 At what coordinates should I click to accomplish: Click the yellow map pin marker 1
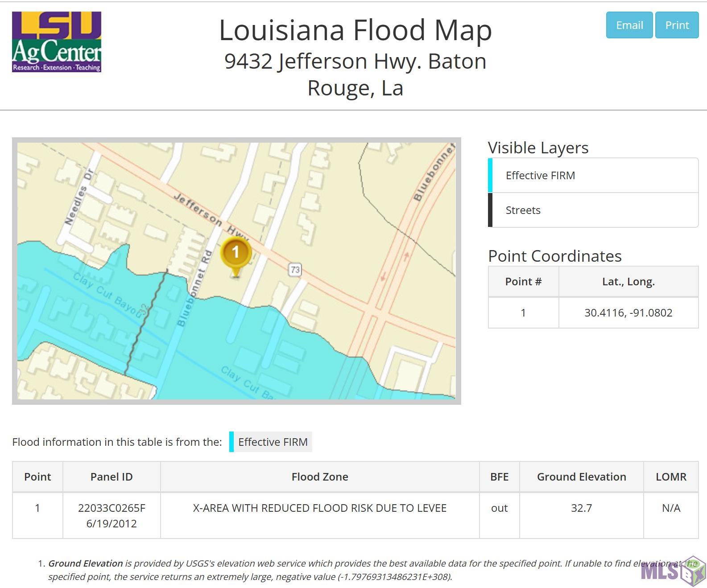tap(236, 253)
